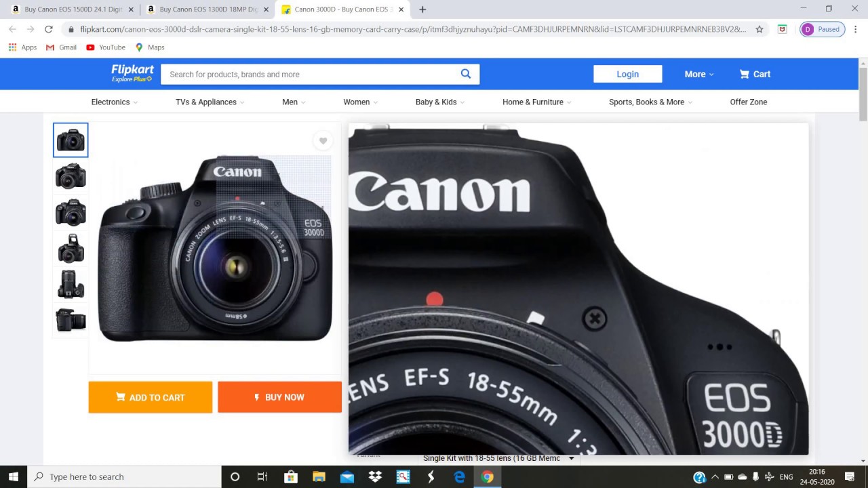Open the More dropdown in header
The height and width of the screenshot is (488, 868).
click(699, 74)
